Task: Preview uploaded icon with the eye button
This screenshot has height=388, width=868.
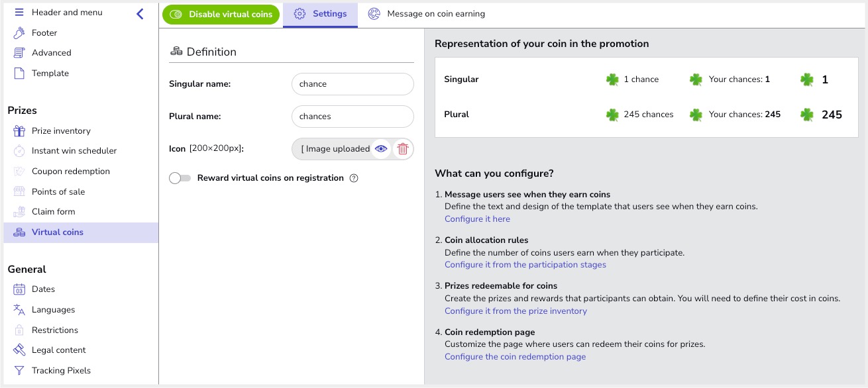Action: (381, 149)
